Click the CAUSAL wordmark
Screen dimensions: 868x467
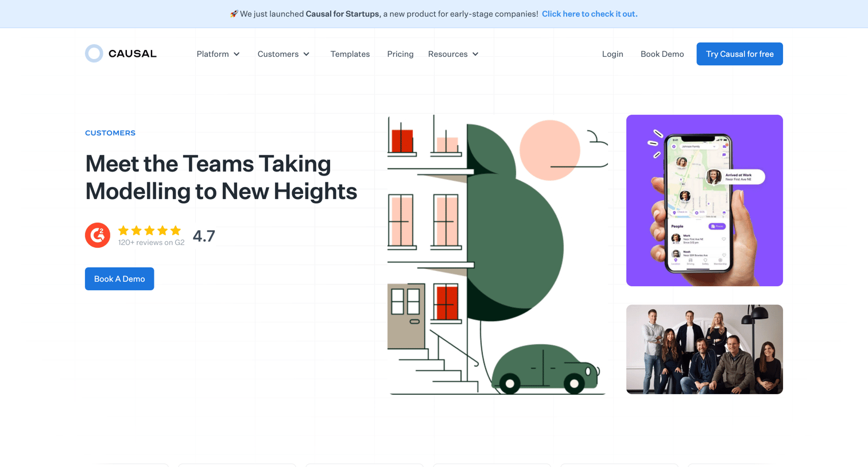click(133, 53)
